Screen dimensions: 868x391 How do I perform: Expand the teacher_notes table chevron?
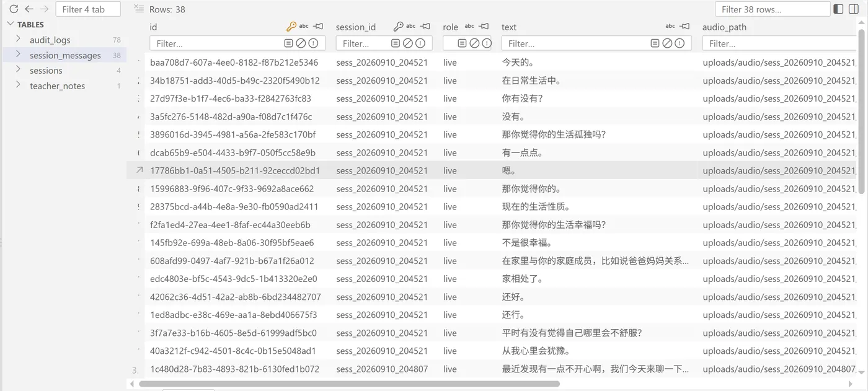[x=18, y=85]
